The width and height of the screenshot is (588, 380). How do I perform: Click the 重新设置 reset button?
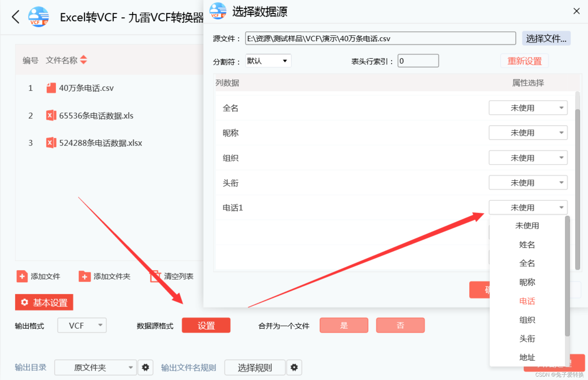pyautogui.click(x=524, y=61)
